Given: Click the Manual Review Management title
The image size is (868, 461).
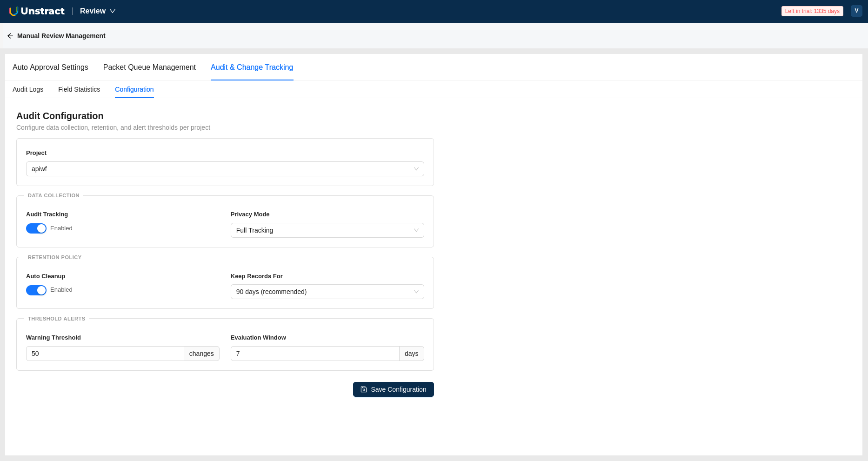Looking at the screenshot, I should [x=61, y=36].
